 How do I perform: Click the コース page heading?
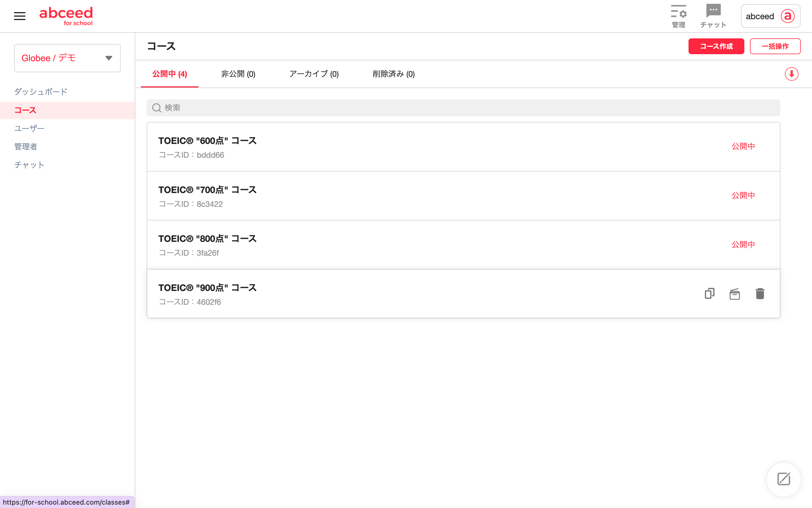point(161,46)
